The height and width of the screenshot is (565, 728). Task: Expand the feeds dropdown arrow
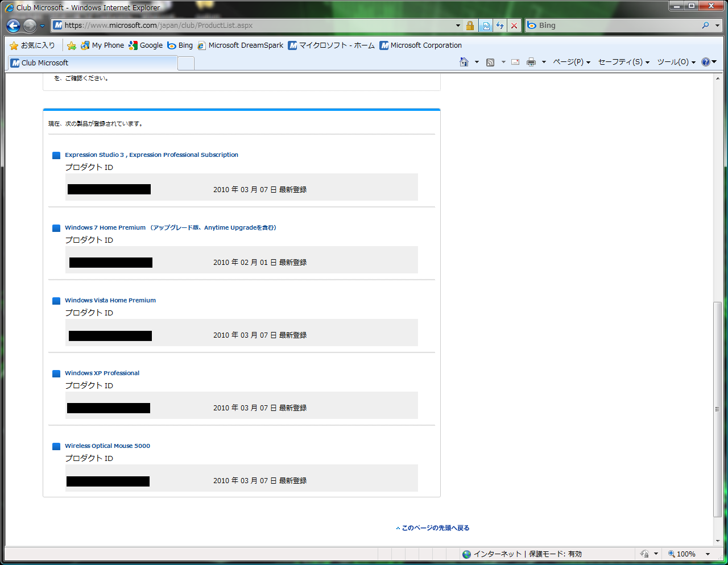pyautogui.click(x=503, y=62)
